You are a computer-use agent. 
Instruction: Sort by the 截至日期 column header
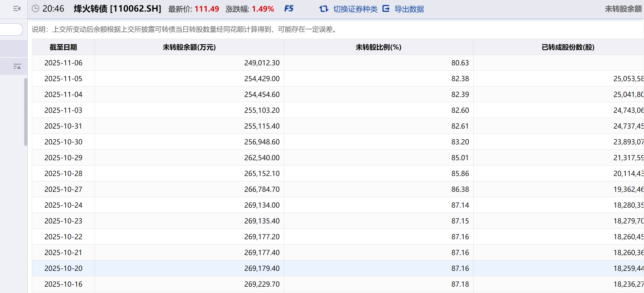pos(63,47)
